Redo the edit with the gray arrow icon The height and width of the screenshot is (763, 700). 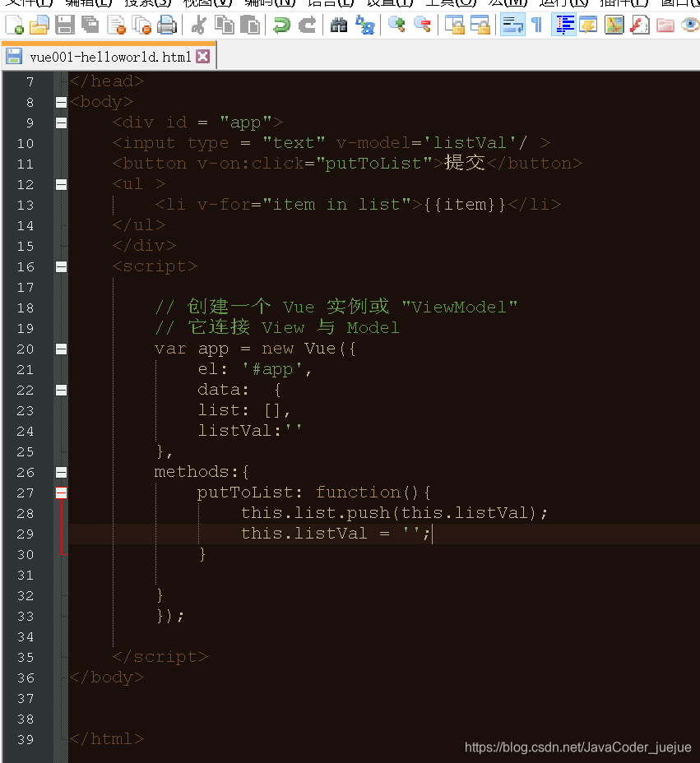(307, 25)
